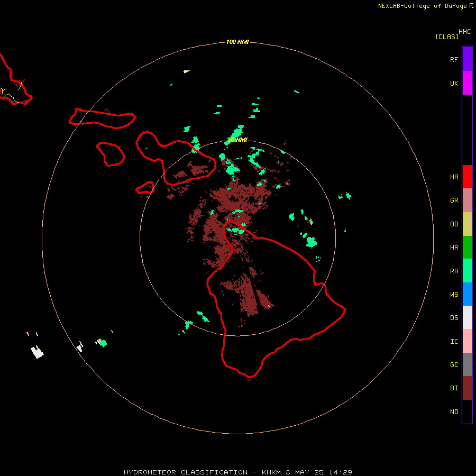This screenshot has height=476, width=476.
Task: Click the HHC product code text
Action: (465, 32)
